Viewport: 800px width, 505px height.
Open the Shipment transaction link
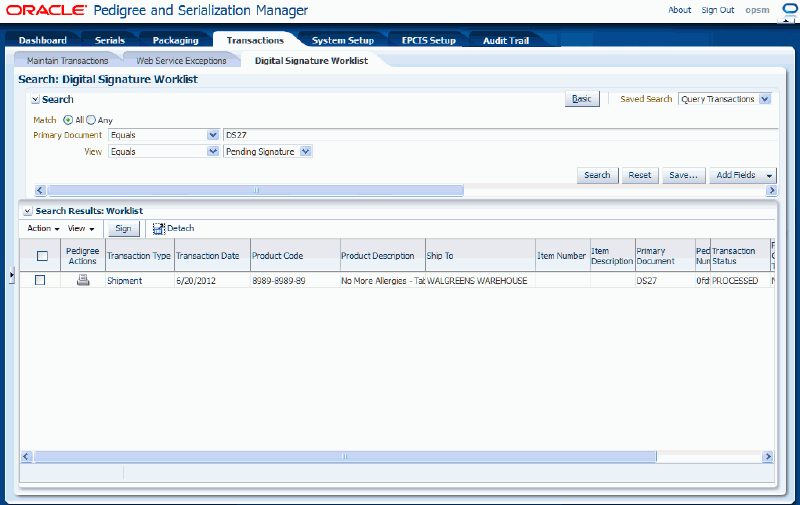[x=124, y=281]
